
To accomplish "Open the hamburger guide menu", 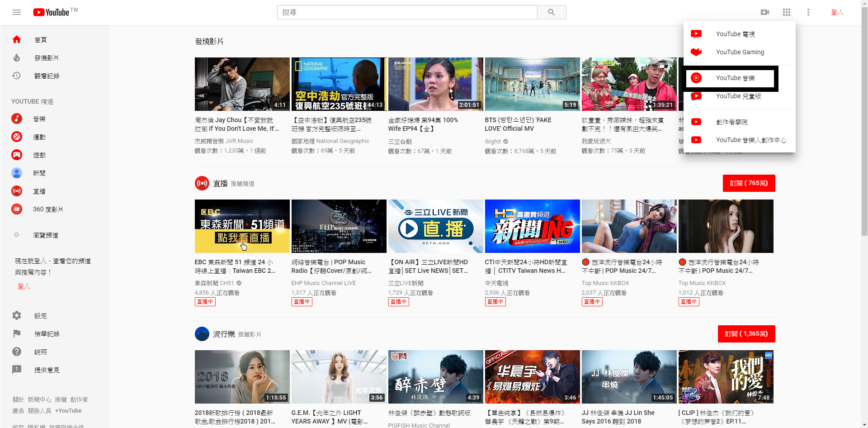I will [x=17, y=12].
